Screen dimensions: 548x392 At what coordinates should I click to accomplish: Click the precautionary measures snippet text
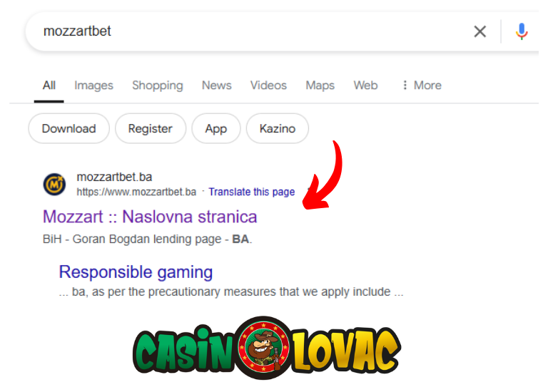coord(231,292)
